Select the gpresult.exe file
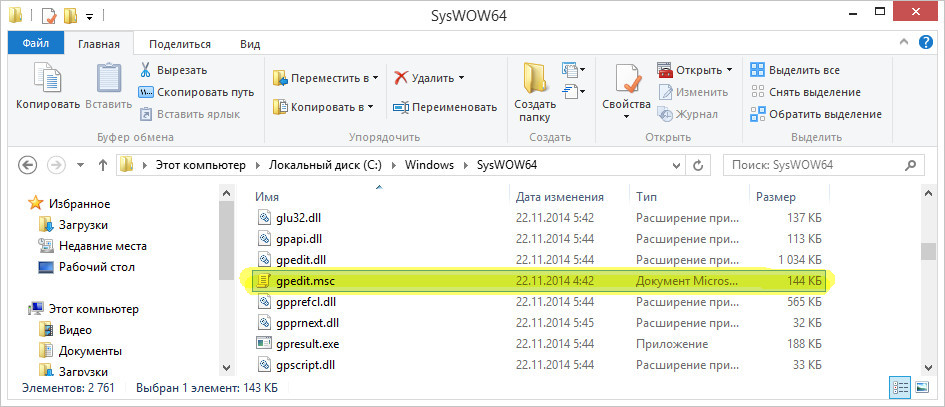Image resolution: width=945 pixels, height=407 pixels. (x=308, y=344)
